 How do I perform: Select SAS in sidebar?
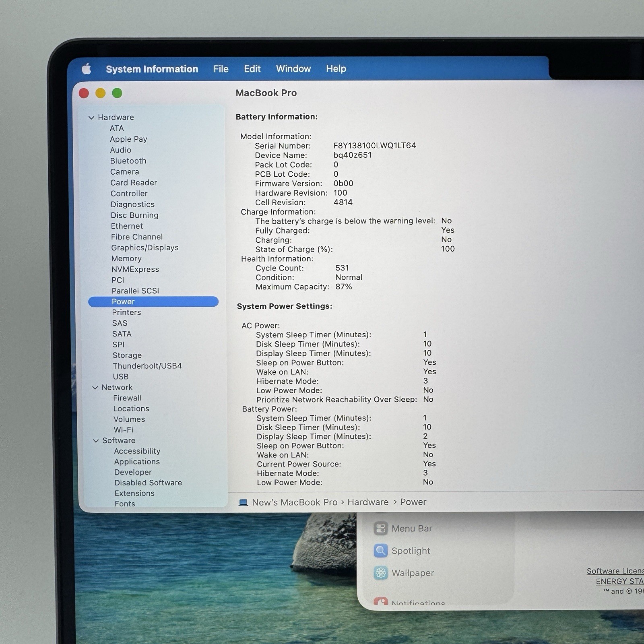pyautogui.click(x=120, y=323)
